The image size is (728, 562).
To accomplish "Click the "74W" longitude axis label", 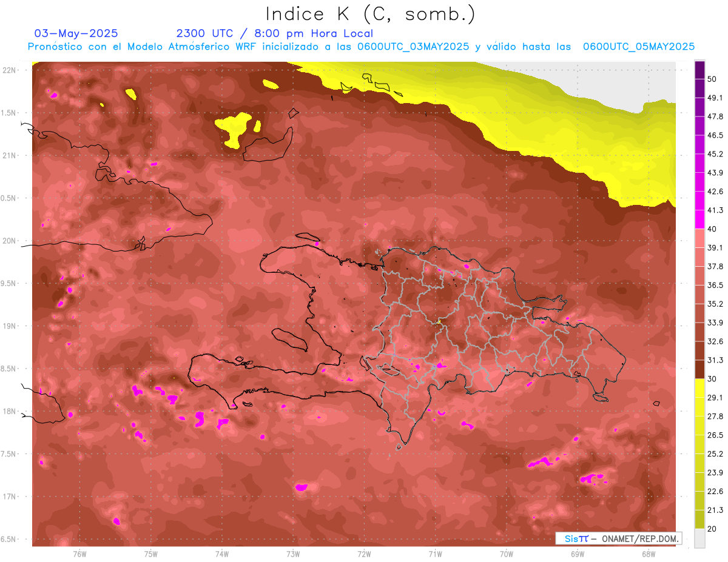I will (222, 554).
